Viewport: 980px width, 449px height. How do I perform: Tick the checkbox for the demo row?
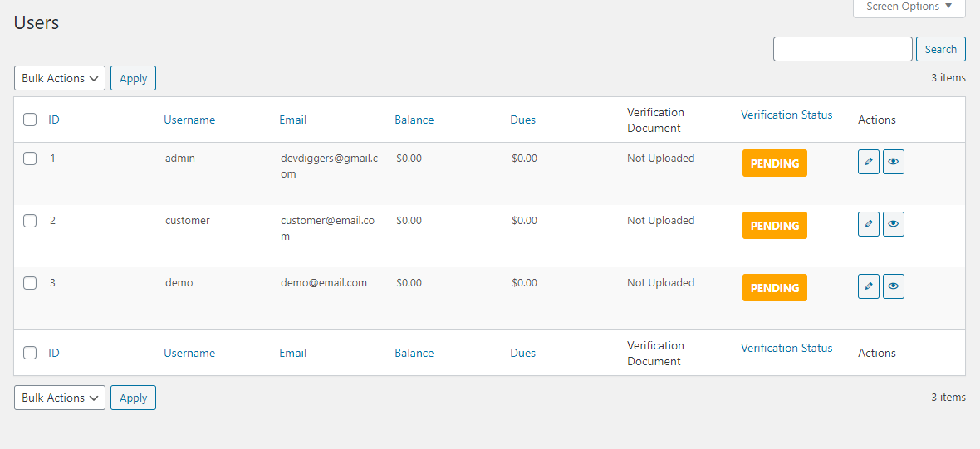click(30, 283)
